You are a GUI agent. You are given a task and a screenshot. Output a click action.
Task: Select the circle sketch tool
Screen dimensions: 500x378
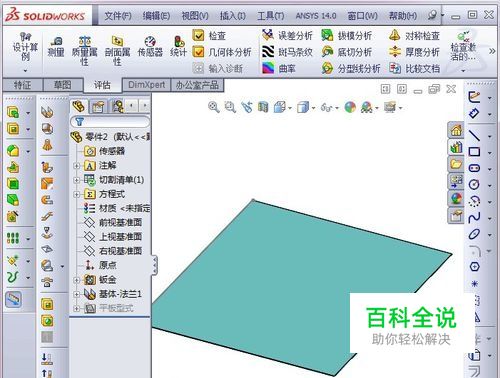[x=474, y=184]
